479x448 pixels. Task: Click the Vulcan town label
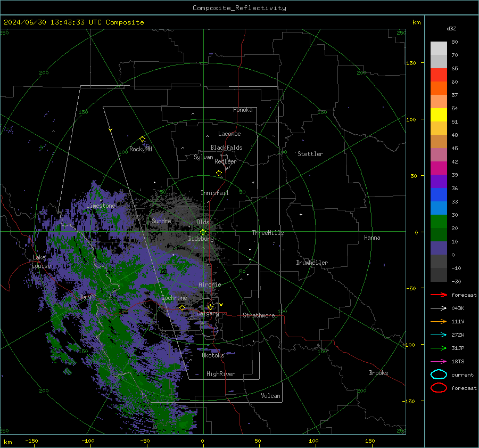(x=271, y=396)
